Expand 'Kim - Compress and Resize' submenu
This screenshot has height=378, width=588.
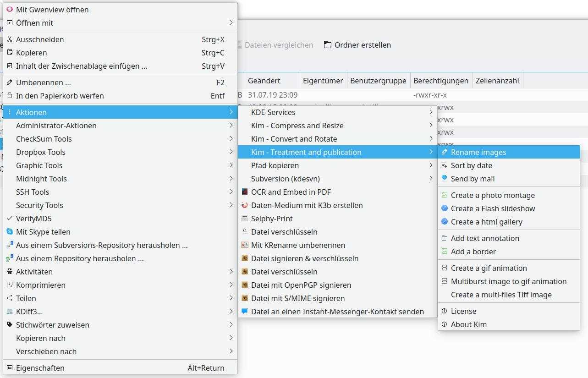click(x=338, y=126)
